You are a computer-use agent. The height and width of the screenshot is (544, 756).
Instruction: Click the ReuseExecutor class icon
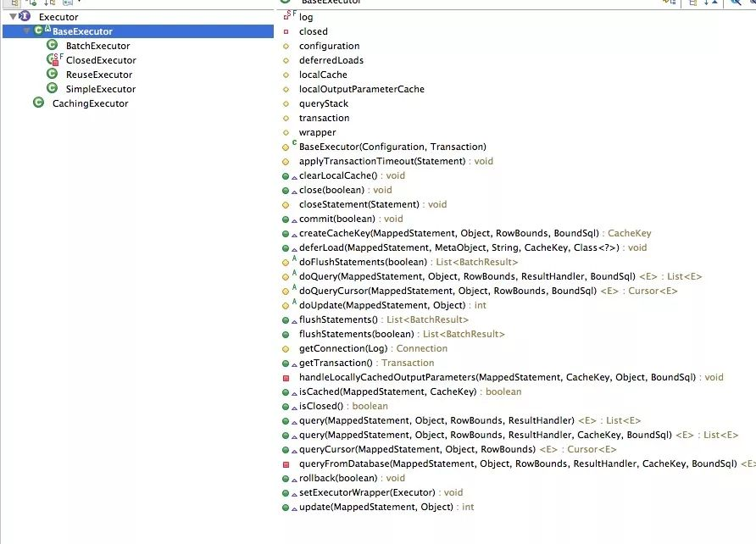coord(52,75)
